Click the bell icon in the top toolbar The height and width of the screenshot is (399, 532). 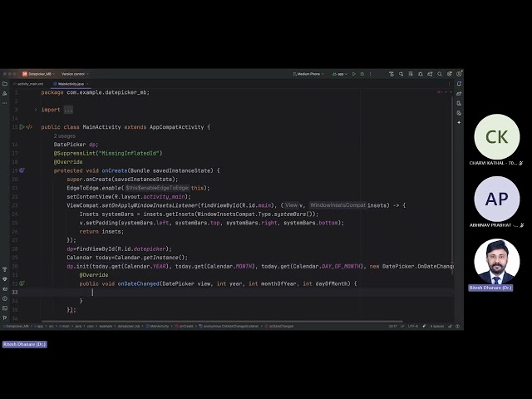point(421,74)
